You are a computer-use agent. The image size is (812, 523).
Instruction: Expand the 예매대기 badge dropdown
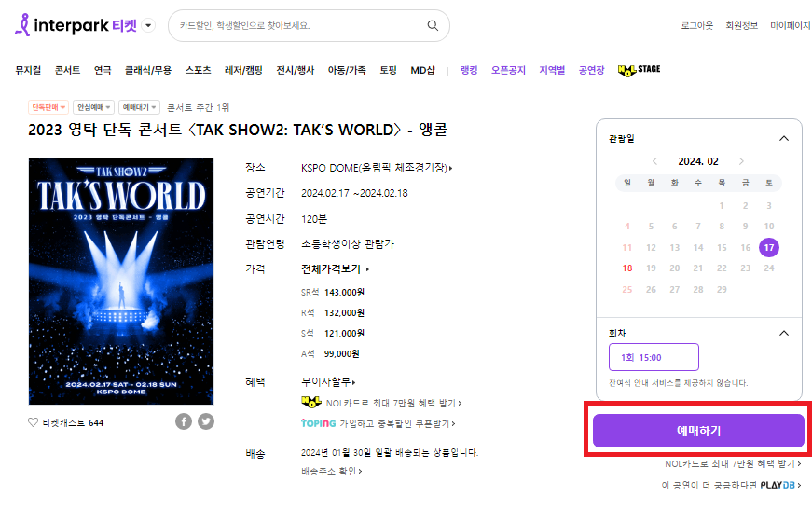pos(139,107)
